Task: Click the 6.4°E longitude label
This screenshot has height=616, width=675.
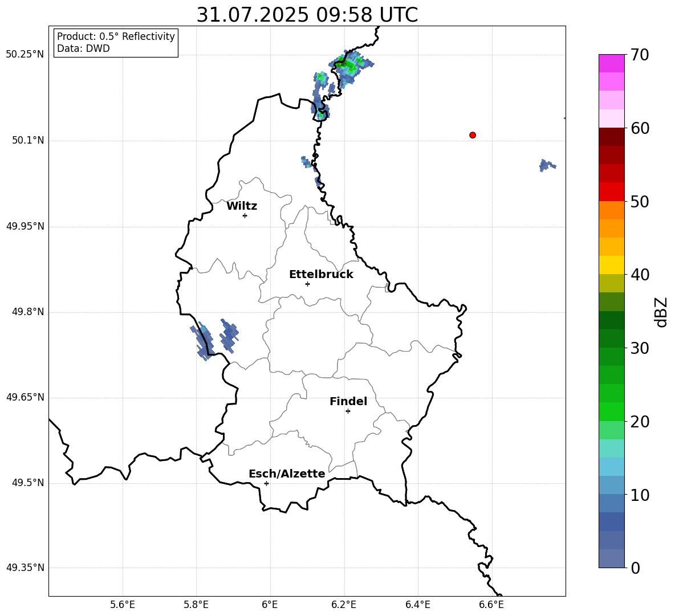Action: pos(417,605)
